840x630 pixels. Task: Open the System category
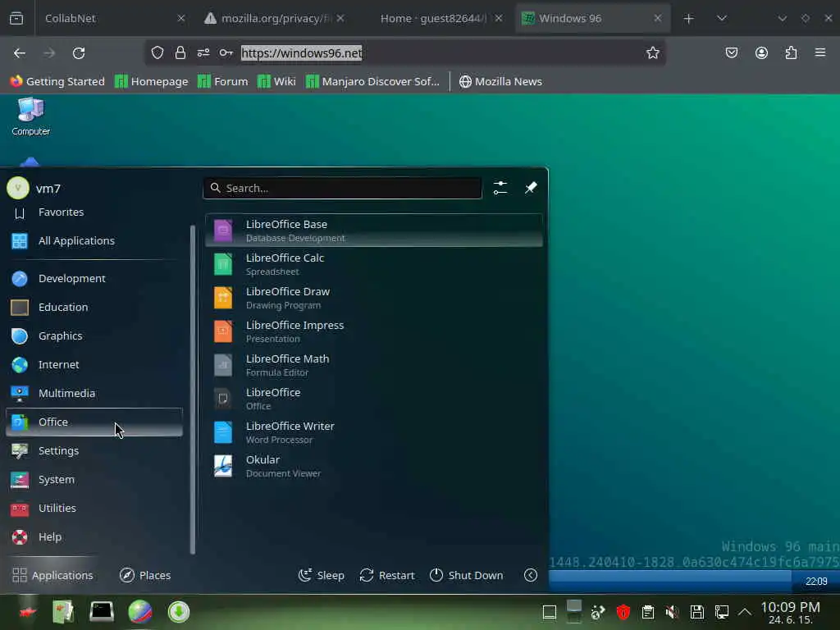[94, 479]
